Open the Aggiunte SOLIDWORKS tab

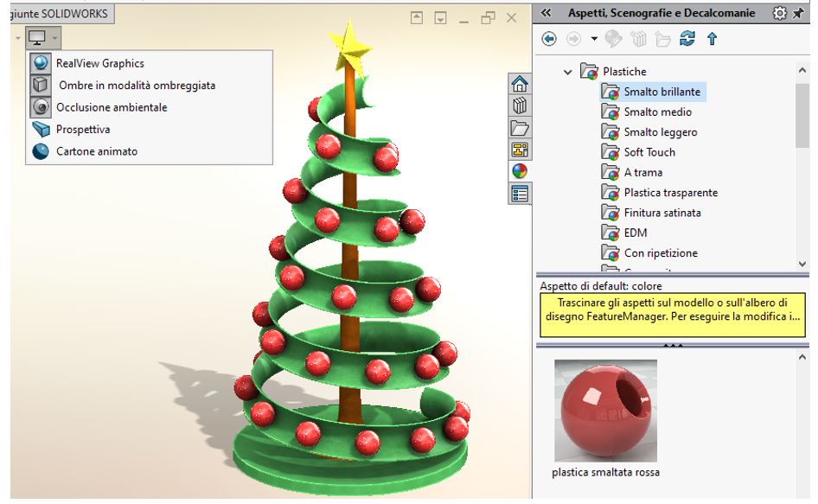[61, 14]
